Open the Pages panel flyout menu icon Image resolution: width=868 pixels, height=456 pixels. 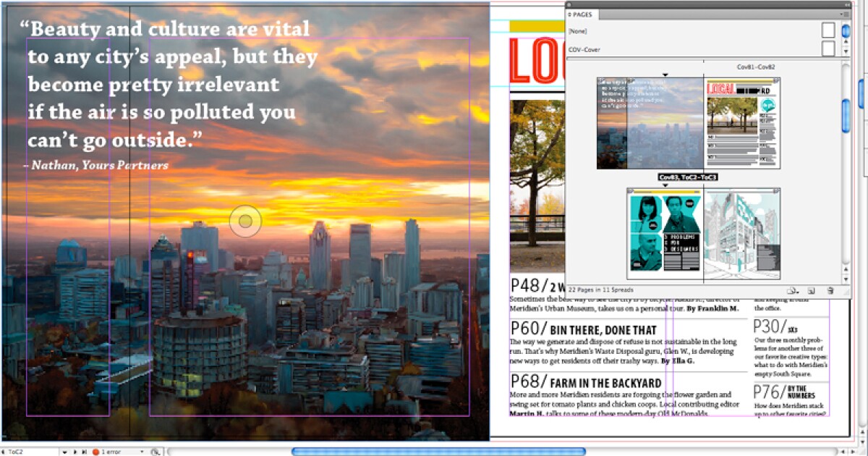tap(843, 14)
